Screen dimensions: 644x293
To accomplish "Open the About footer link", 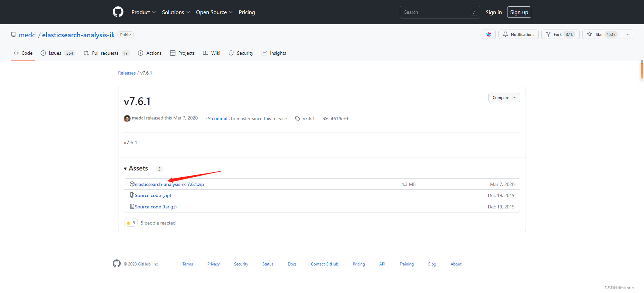I will [x=456, y=264].
